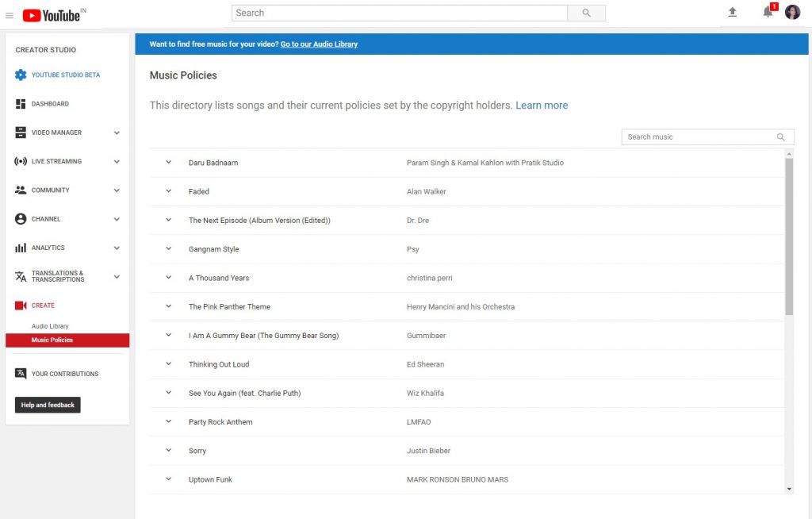Click the artist name Psy
Image resolution: width=812 pixels, height=519 pixels.
tap(412, 249)
